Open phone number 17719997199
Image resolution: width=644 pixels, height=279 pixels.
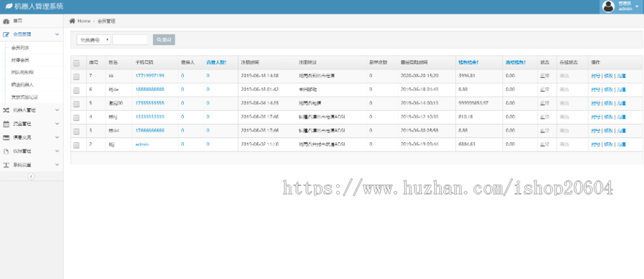click(x=150, y=76)
